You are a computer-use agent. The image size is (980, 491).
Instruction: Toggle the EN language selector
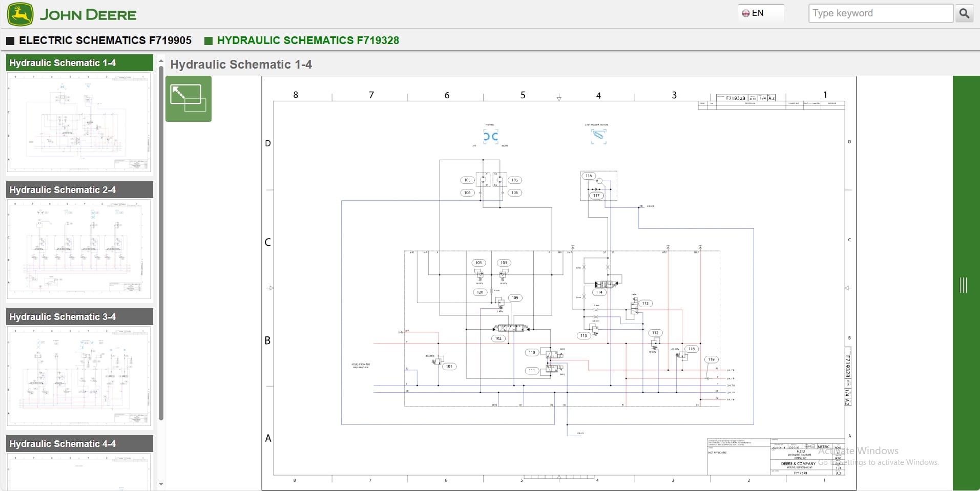pos(760,13)
